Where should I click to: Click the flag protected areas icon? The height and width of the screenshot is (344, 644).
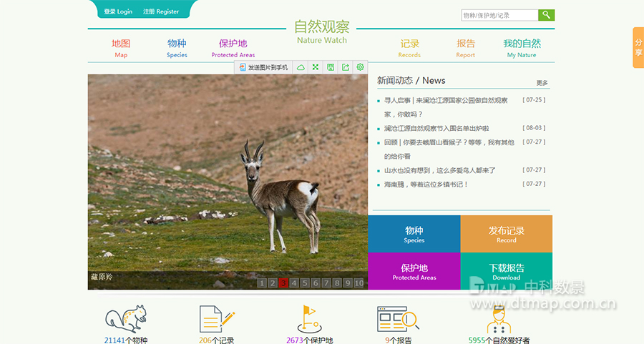[x=309, y=318]
